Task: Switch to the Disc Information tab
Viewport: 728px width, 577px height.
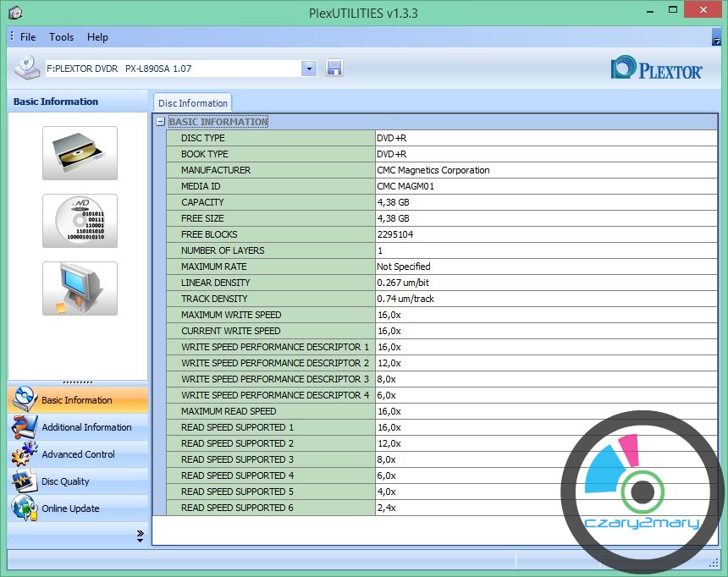Action: coord(192,103)
